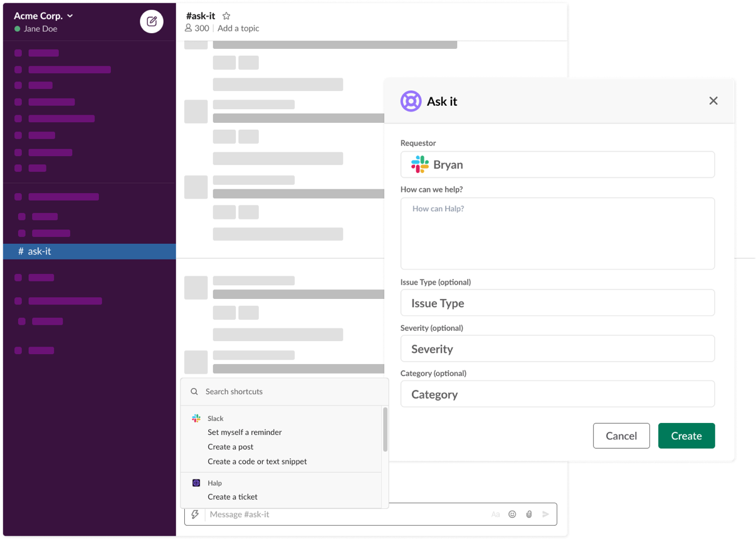
Task: Star the #ask-it channel
Action: 226,16
